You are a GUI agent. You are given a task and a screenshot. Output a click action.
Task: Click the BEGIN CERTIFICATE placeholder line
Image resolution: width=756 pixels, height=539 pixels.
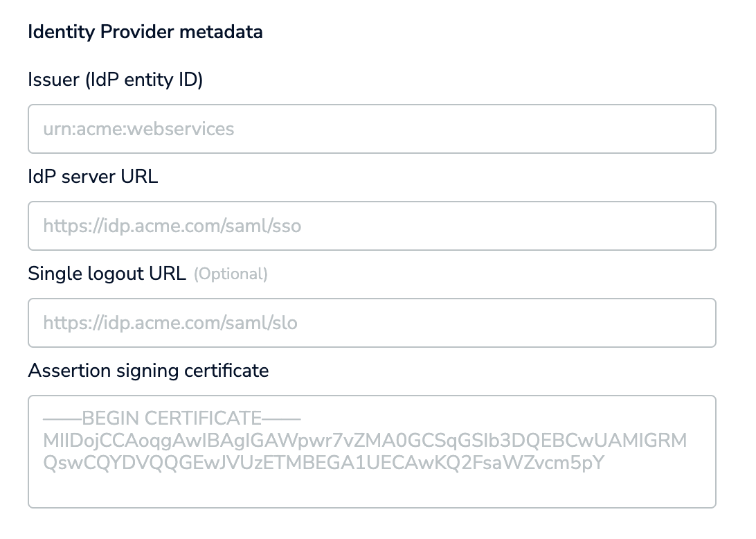[172, 418]
